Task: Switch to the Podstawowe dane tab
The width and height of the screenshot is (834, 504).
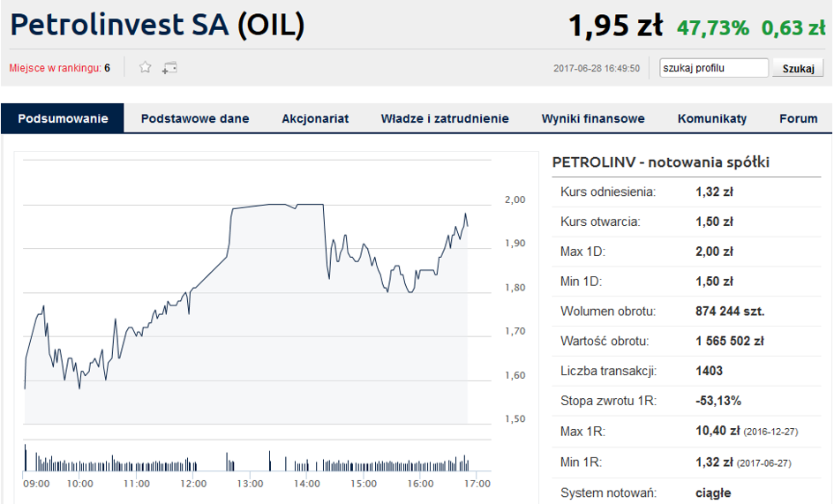Action: coord(195,118)
